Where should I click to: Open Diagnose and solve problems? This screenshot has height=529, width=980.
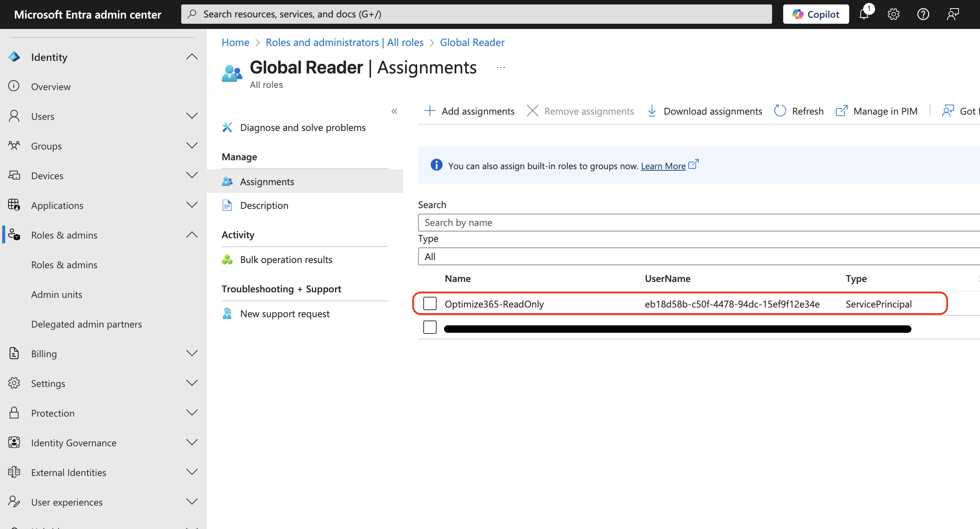[x=303, y=128]
